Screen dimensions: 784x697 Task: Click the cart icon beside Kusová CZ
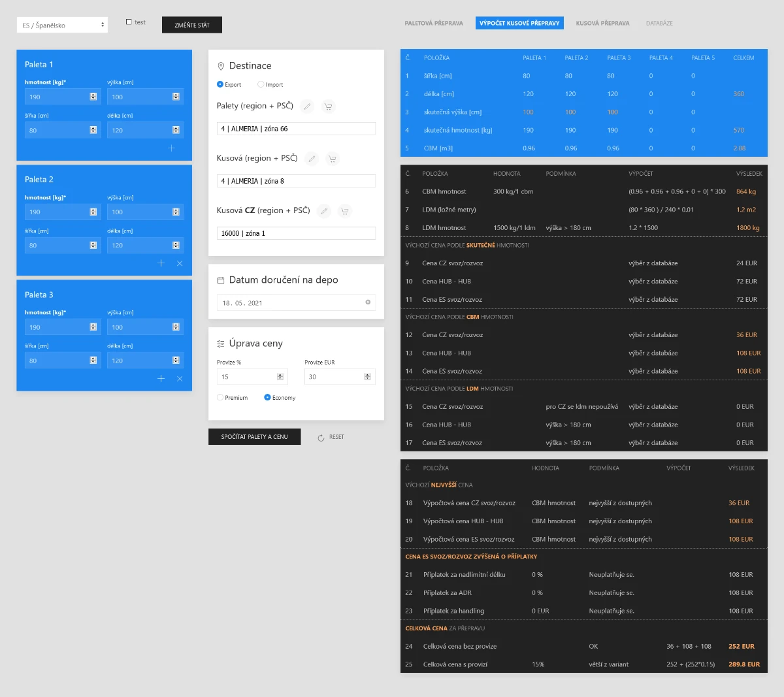click(344, 211)
